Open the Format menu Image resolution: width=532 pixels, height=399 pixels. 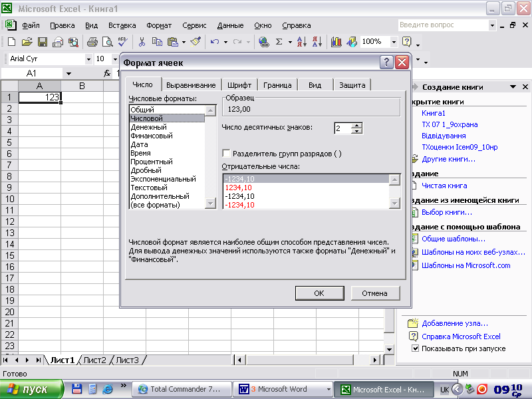point(159,25)
